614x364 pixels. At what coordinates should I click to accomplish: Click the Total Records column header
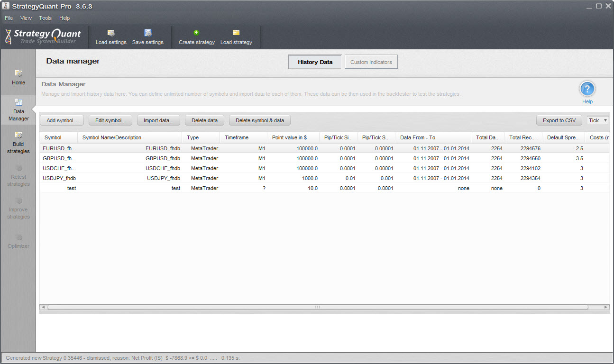tap(523, 137)
